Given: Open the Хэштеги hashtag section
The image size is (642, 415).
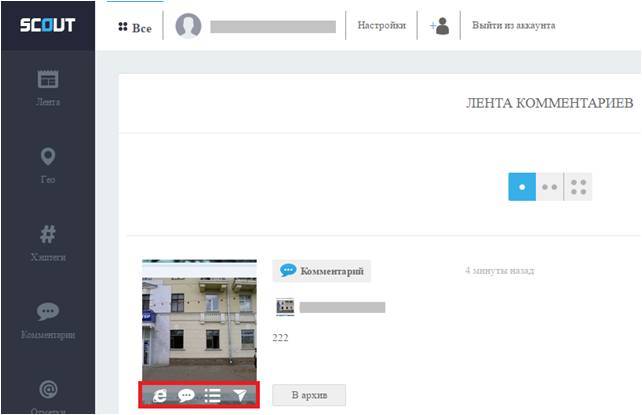Looking at the screenshot, I should click(48, 243).
